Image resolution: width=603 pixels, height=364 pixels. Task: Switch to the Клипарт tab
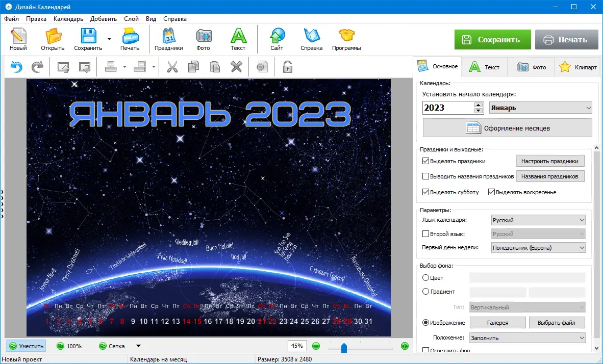pyautogui.click(x=577, y=67)
